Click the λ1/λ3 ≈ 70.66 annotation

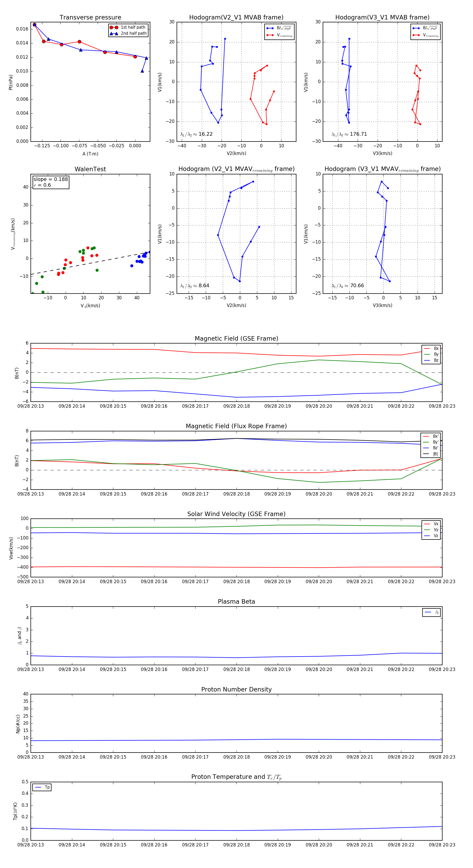(348, 286)
